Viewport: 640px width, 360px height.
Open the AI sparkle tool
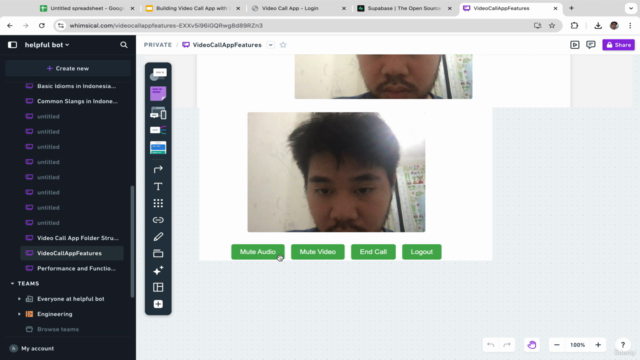tap(158, 270)
